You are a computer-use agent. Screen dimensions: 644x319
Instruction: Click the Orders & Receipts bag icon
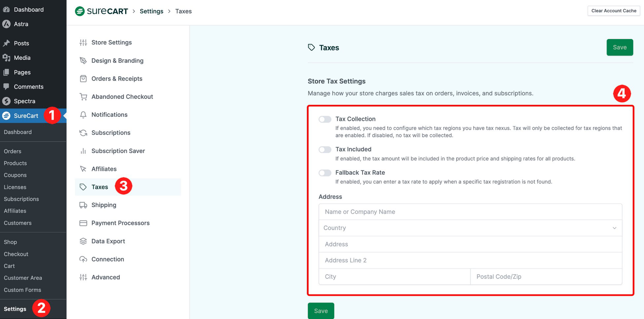click(83, 79)
